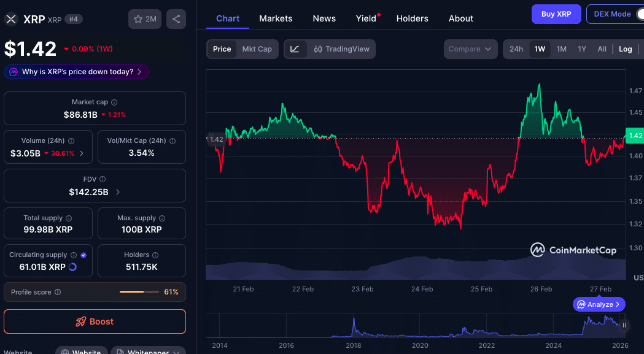Click the XRP coin logo icon

click(11, 19)
